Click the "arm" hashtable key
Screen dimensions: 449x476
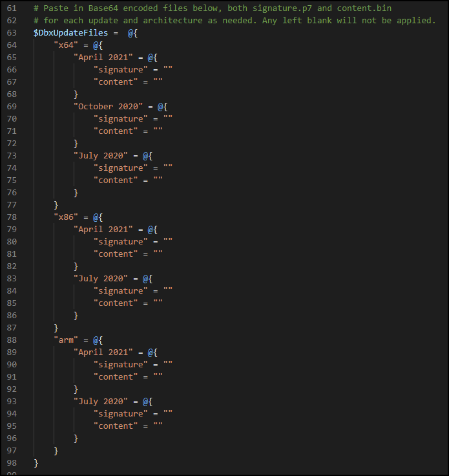(66, 340)
